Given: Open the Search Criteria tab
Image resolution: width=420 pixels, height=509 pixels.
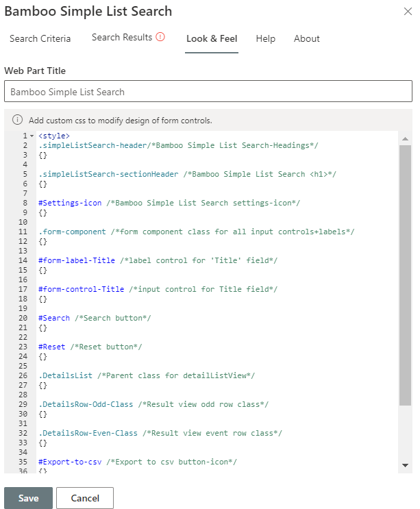Looking at the screenshot, I should pyautogui.click(x=40, y=38).
